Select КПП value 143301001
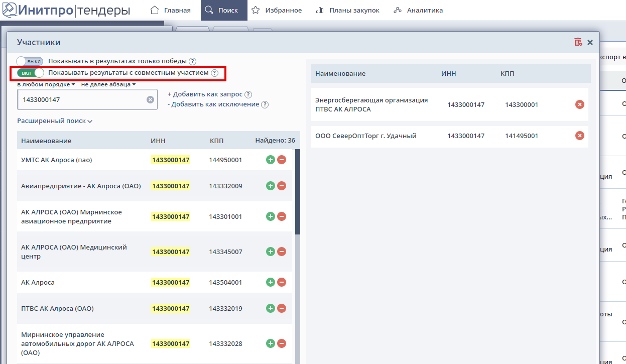 point(225,216)
